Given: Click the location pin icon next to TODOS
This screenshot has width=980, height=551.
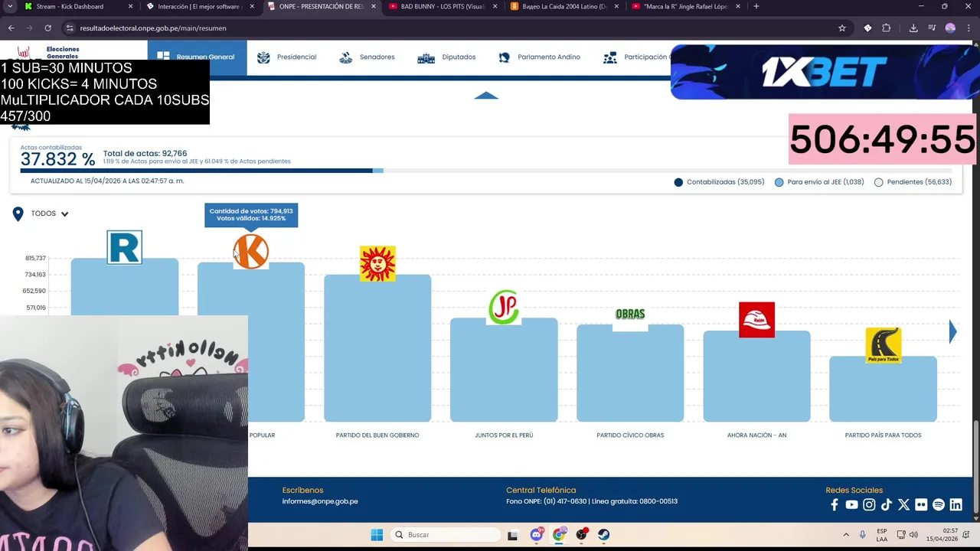Looking at the screenshot, I should point(18,214).
